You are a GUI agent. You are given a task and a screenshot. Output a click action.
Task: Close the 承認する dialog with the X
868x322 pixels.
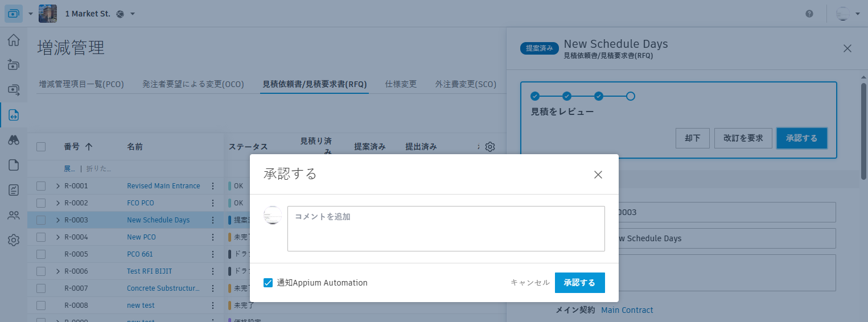pyautogui.click(x=598, y=175)
